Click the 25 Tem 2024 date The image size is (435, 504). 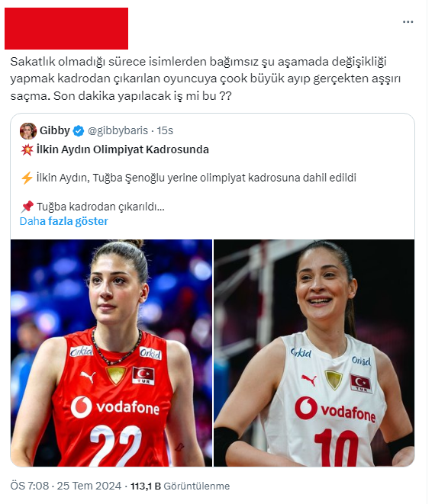89,486
